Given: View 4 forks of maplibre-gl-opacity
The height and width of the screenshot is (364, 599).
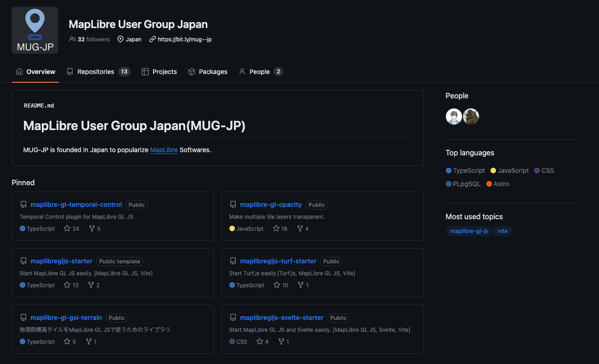Looking at the screenshot, I should point(303,228).
